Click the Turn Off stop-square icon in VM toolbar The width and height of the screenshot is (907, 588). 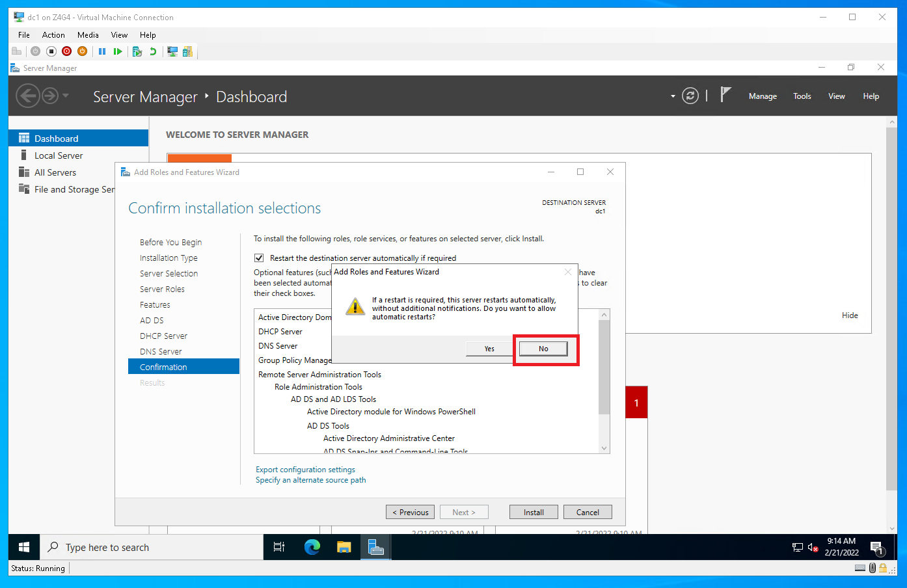point(51,51)
